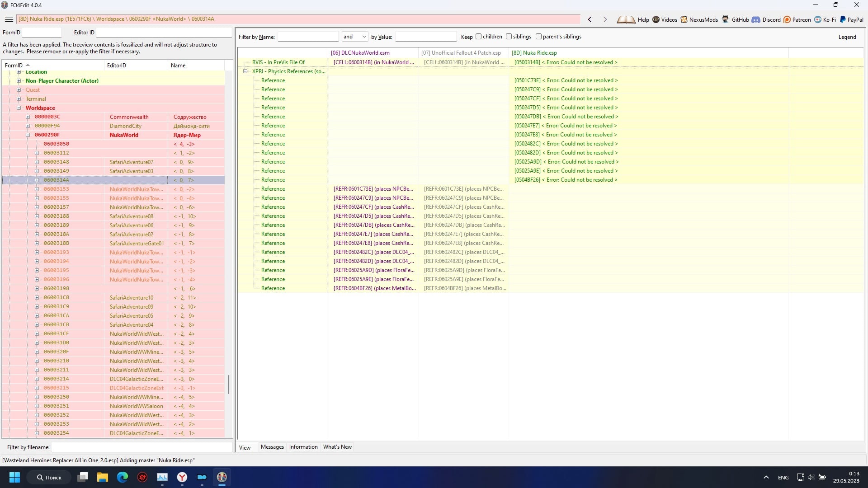
Task: Enable the Keep siblings checkbox
Action: tap(509, 37)
